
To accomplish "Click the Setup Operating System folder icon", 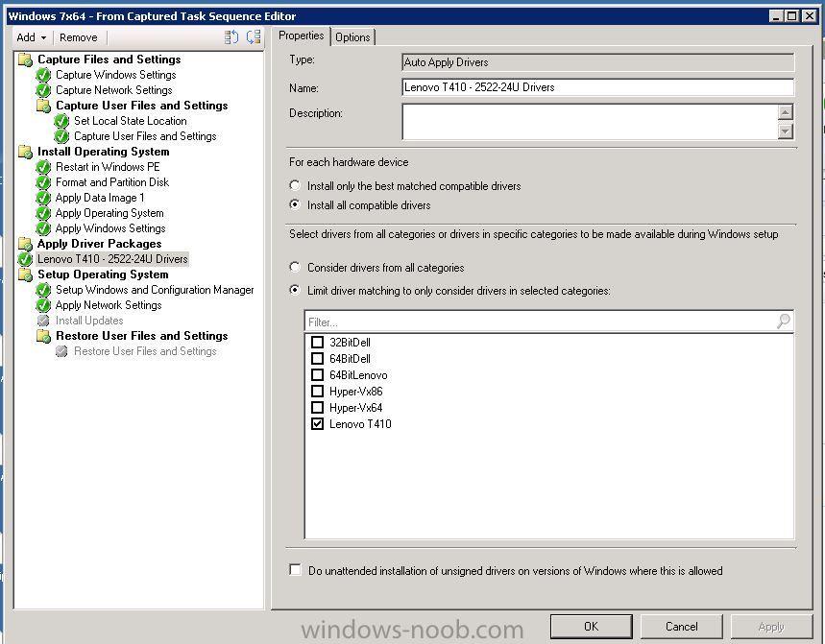I will click(25, 274).
